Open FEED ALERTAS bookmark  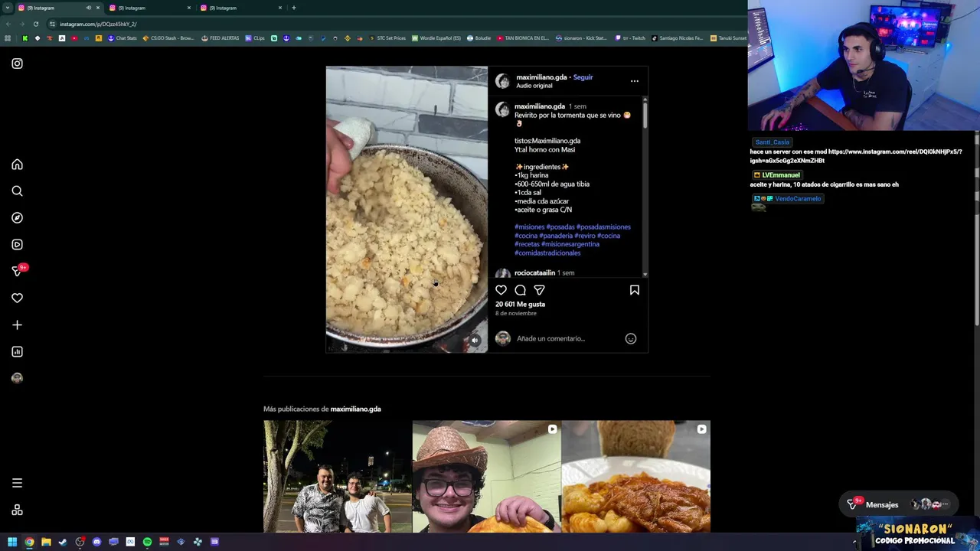tap(220, 38)
